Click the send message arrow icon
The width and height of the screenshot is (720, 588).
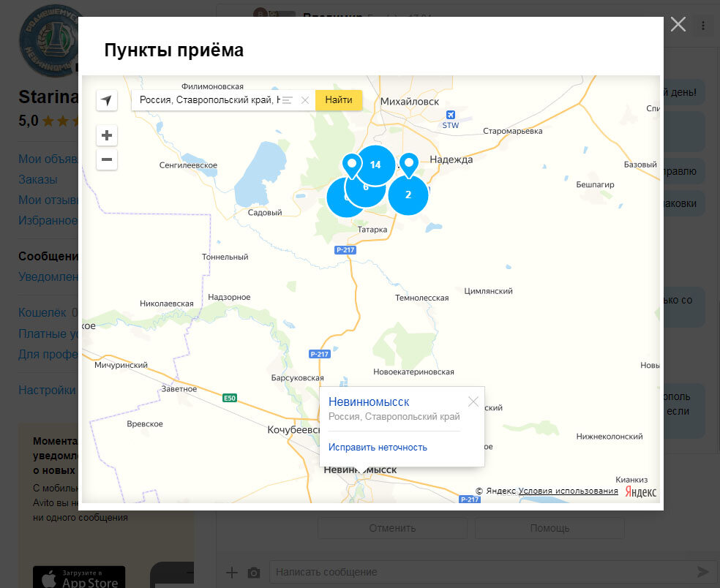703,572
